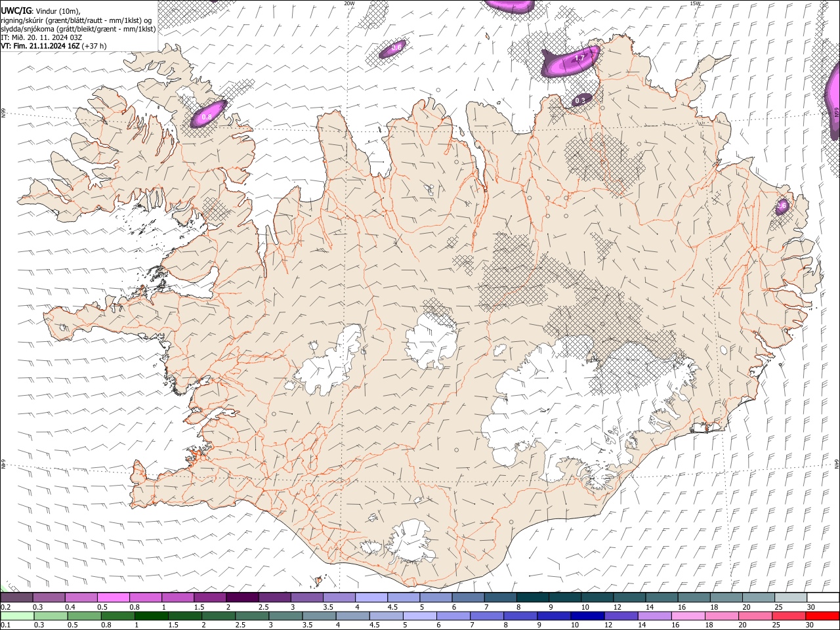
Task: Click the '0.8' snowfall value in Westfjords
Action: click(207, 117)
